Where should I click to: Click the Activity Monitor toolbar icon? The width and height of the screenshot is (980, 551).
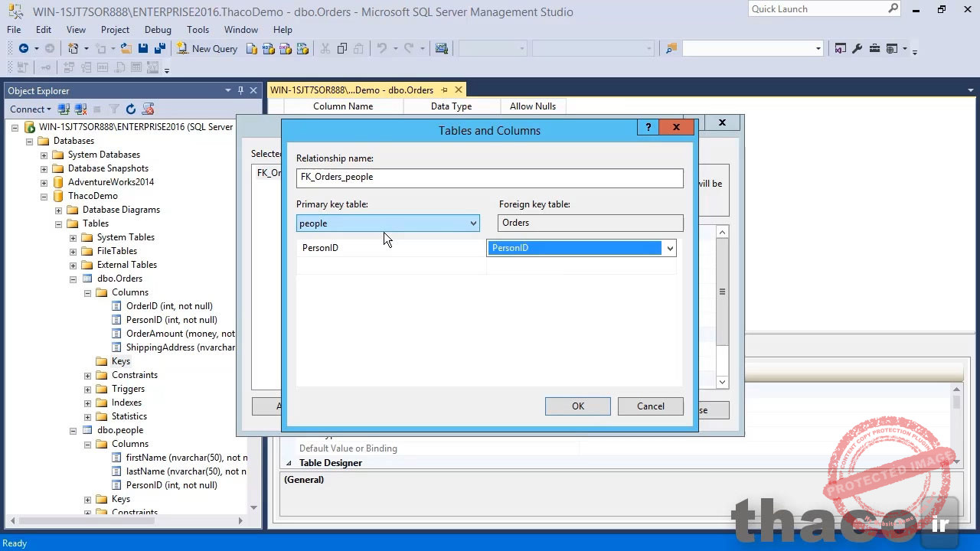coord(441,48)
